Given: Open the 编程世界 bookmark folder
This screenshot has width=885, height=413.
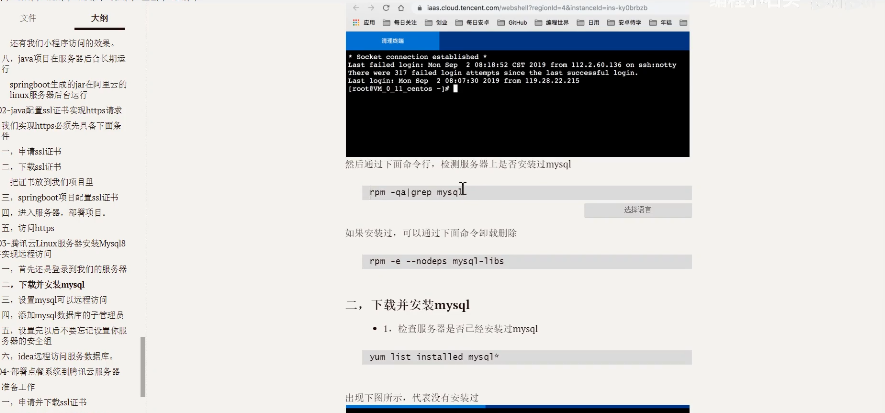Looking at the screenshot, I should point(552,23).
